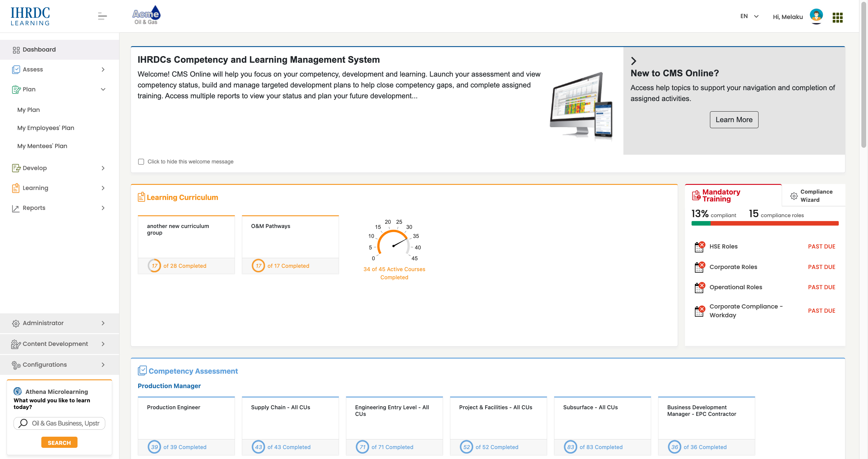868x459 pixels.
Task: Open the Supply Chain - All CUs card
Action: coord(290,426)
